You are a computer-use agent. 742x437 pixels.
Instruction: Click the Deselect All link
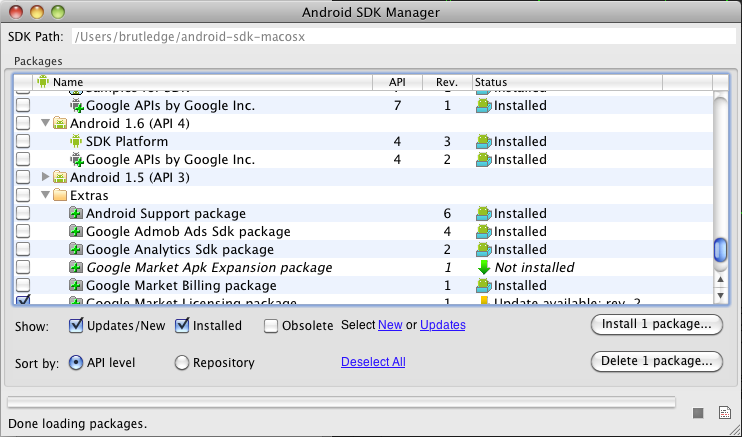[373, 362]
